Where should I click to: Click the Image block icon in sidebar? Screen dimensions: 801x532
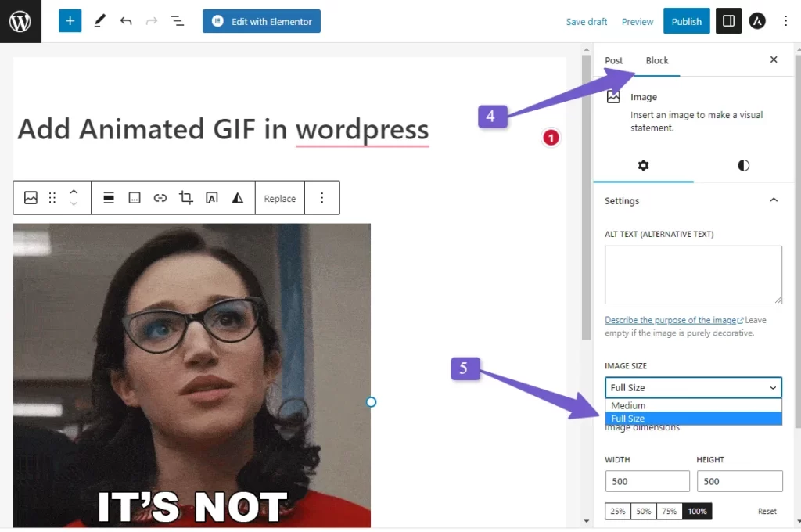[613, 96]
